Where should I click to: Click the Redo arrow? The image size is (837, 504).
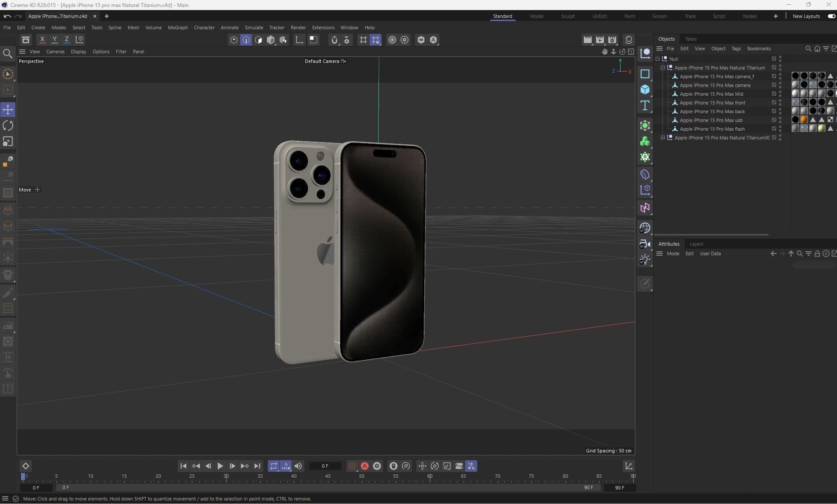point(18,16)
